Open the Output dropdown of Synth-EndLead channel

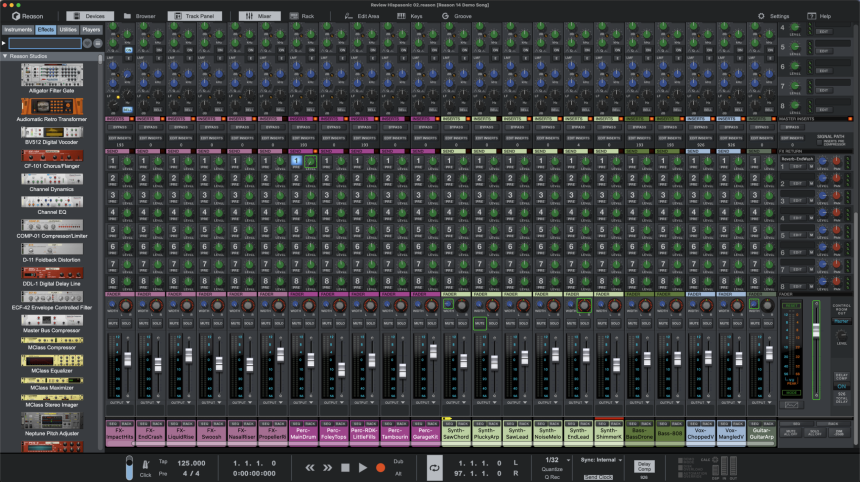[x=578, y=402]
